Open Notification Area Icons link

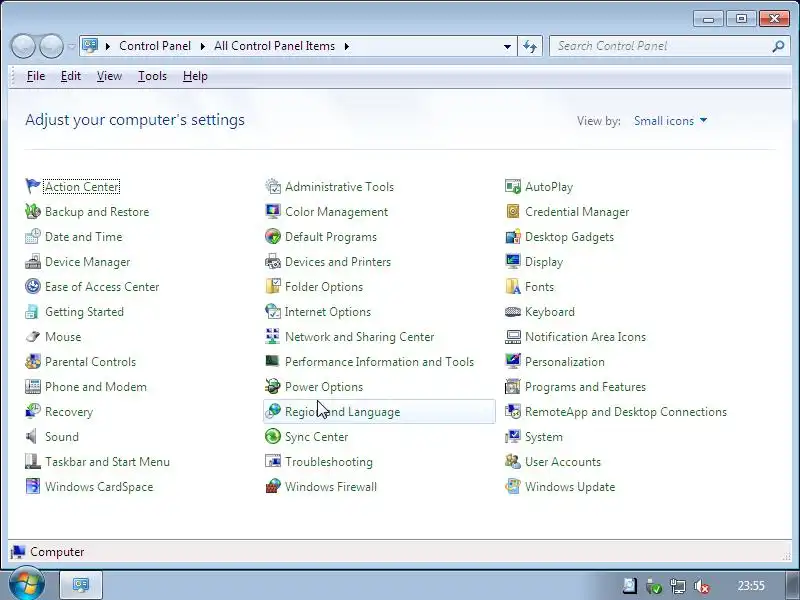pos(585,337)
